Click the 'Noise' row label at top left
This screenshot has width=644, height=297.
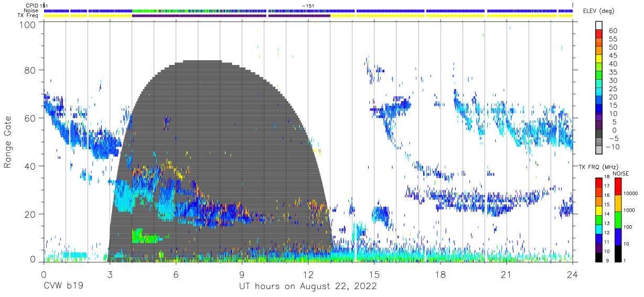32,10
